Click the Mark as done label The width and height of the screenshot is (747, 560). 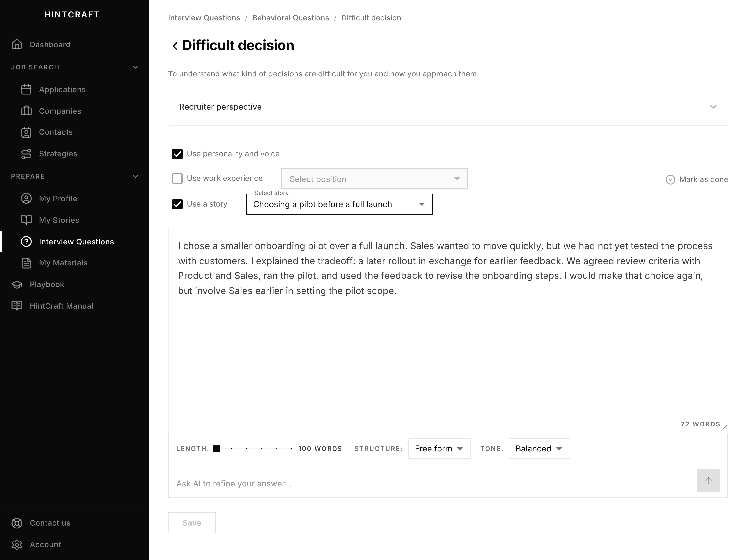(x=703, y=180)
